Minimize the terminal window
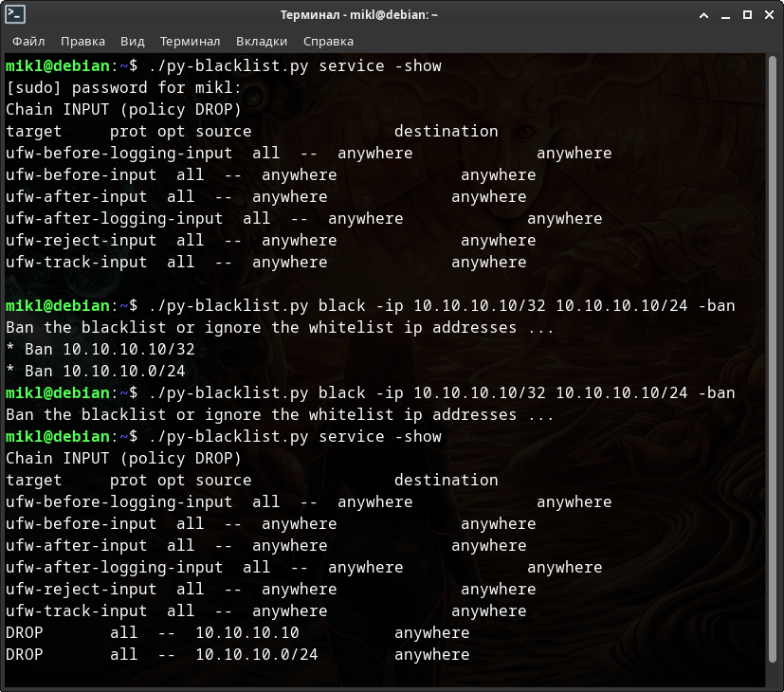This screenshot has width=784, height=692. coord(724,14)
